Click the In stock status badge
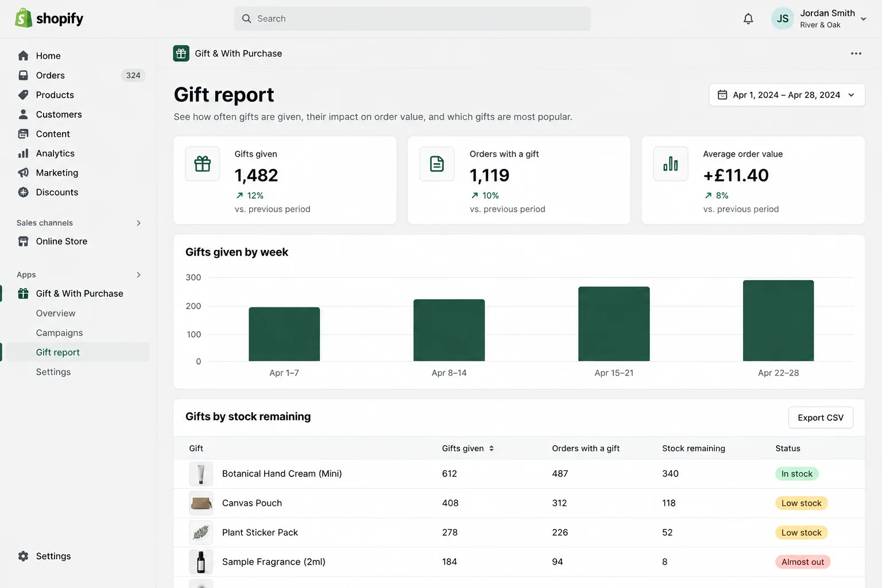 click(796, 474)
